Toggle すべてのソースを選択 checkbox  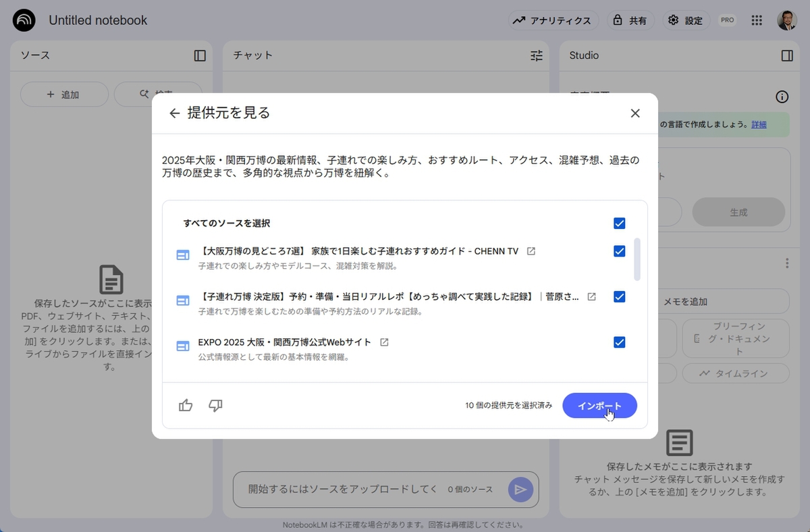point(620,223)
